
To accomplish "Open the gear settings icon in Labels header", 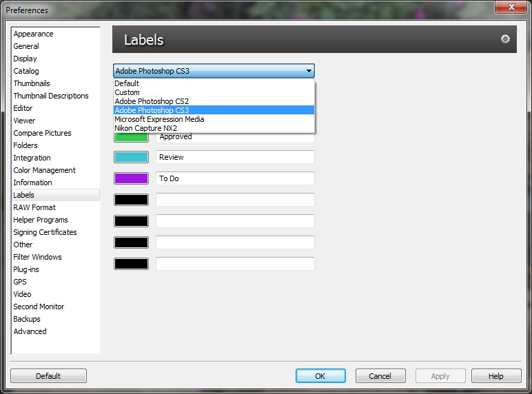I will coord(505,39).
